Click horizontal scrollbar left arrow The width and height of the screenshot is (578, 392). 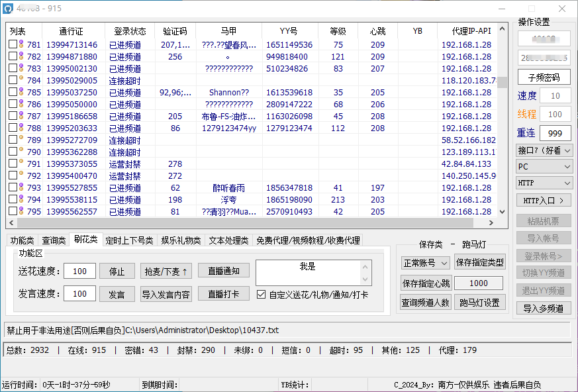pyautogui.click(x=11, y=222)
